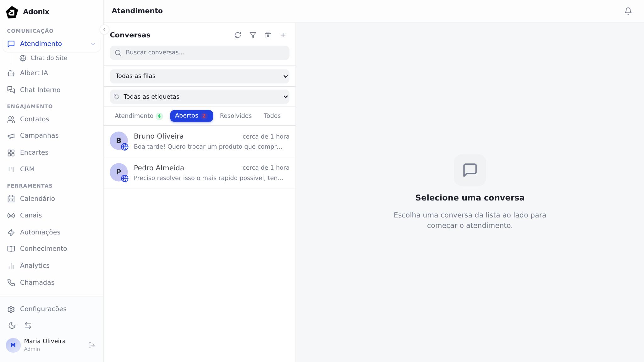Open the notifications bell

point(628,11)
